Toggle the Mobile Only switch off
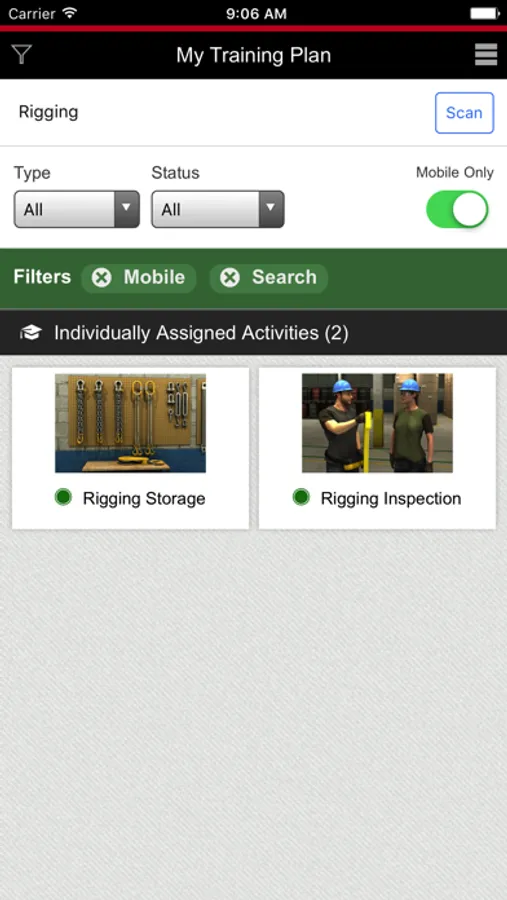The width and height of the screenshot is (507, 900). tap(457, 210)
